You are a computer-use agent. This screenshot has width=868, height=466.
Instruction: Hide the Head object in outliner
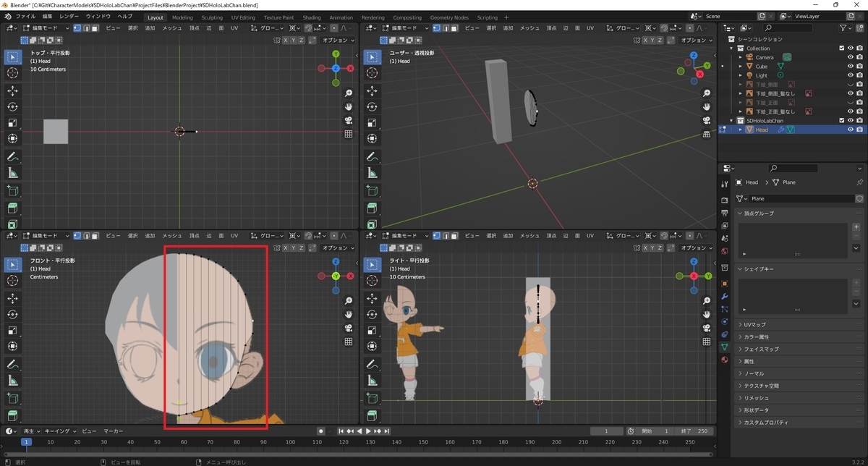pyautogui.click(x=851, y=130)
